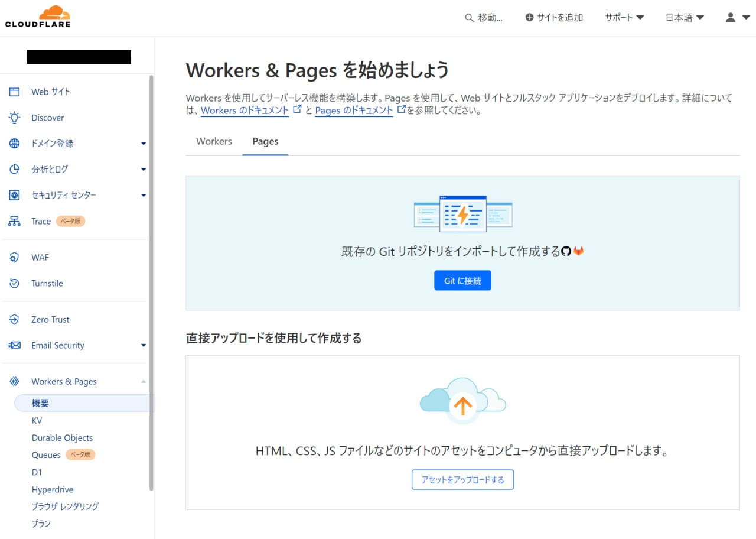Open the サポート dropdown menu
Screen dimensions: 756x539
624,18
